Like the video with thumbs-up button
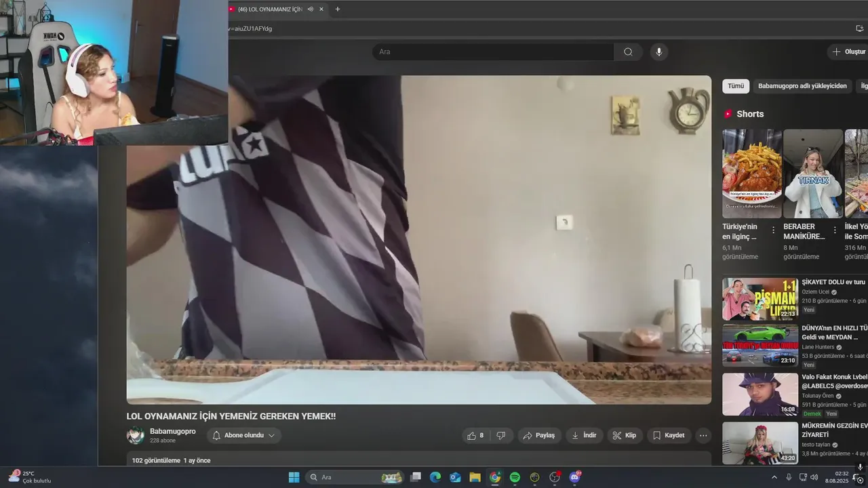868x488 pixels. coord(475,435)
